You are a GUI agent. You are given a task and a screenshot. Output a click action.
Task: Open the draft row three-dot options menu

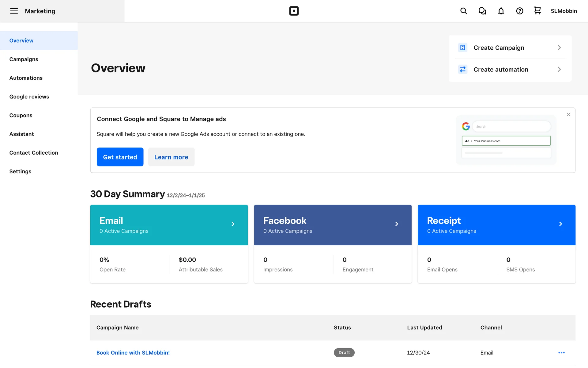click(x=561, y=353)
